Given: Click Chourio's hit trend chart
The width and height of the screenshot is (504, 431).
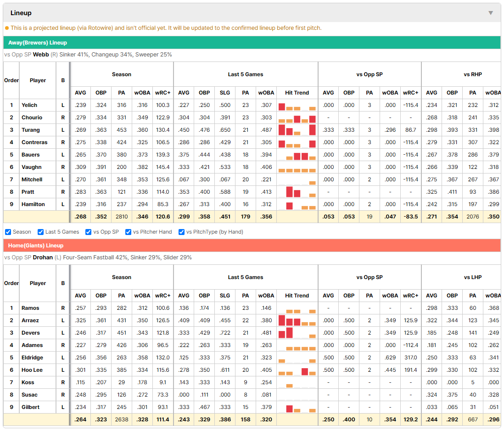Looking at the screenshot, I should [297, 118].
